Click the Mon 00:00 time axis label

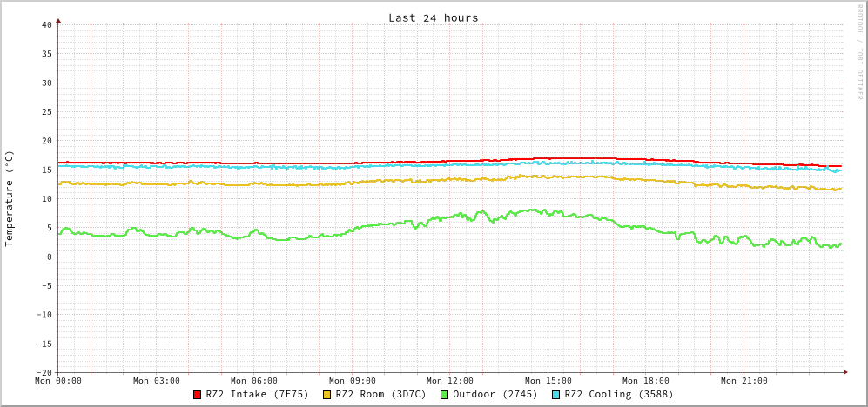[x=58, y=381]
